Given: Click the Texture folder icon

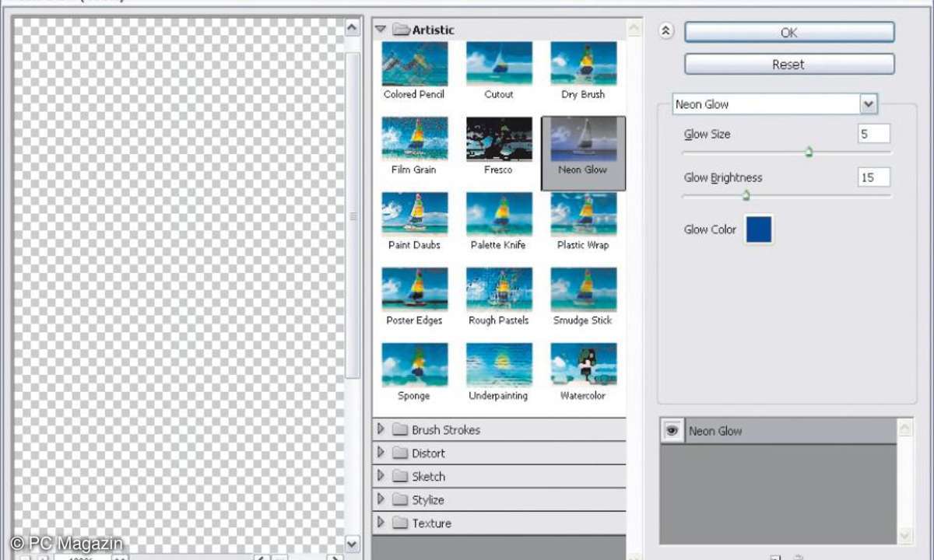Looking at the screenshot, I should tap(400, 523).
